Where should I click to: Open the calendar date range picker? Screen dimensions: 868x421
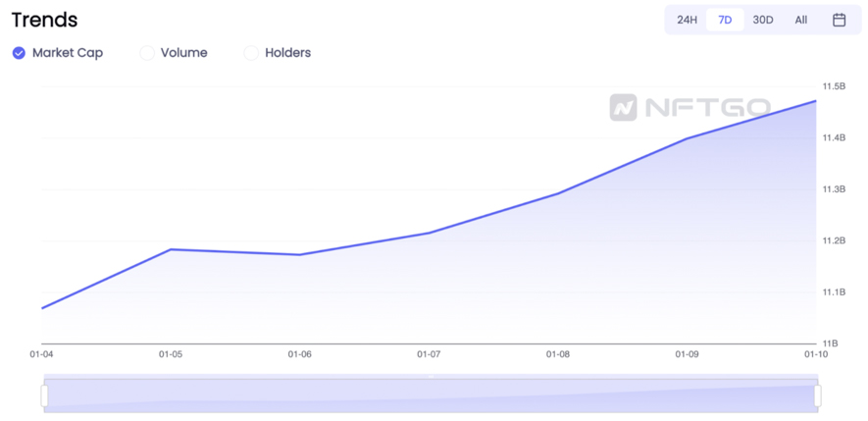(x=839, y=20)
